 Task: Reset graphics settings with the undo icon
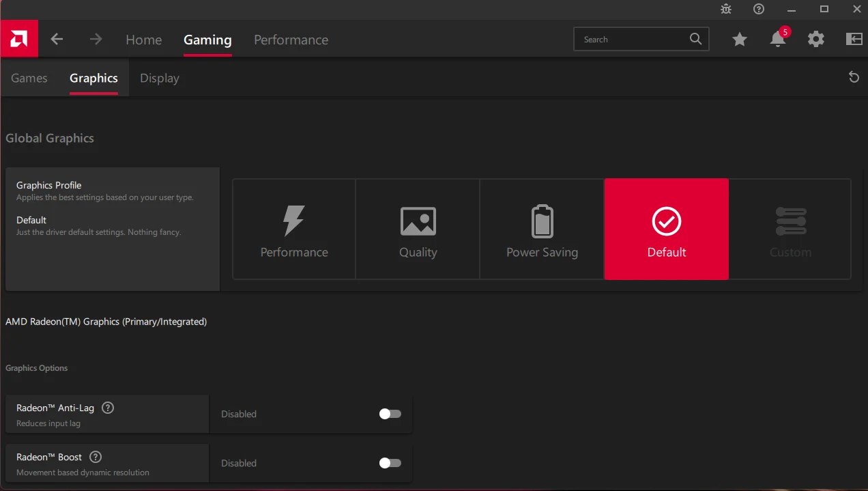point(854,77)
